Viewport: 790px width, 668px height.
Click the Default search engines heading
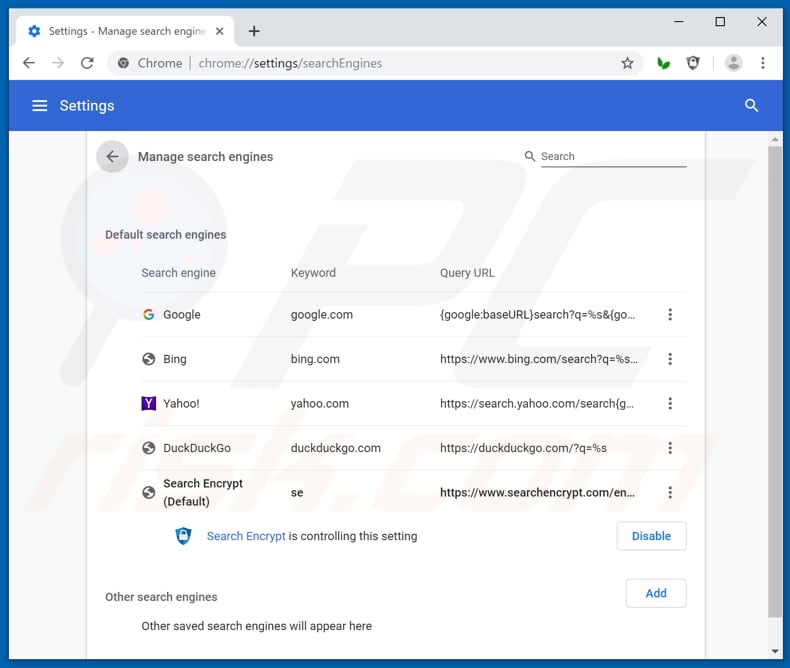click(165, 235)
